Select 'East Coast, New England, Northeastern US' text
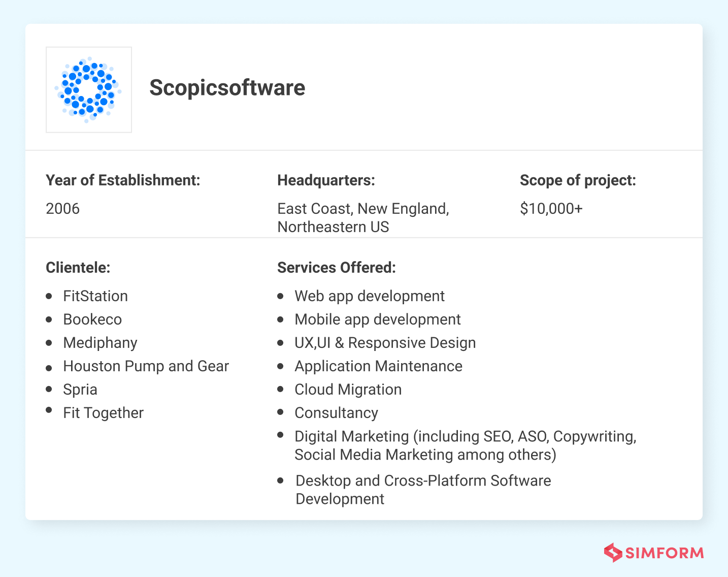The image size is (728, 577). tap(363, 218)
